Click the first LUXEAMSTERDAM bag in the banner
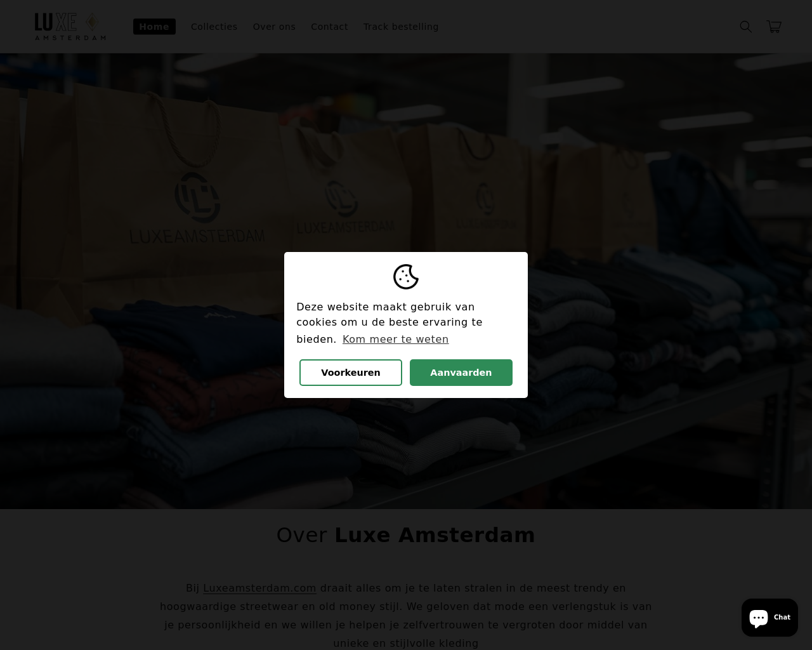Viewport: 812px width, 650px height. pyautogui.click(x=197, y=209)
